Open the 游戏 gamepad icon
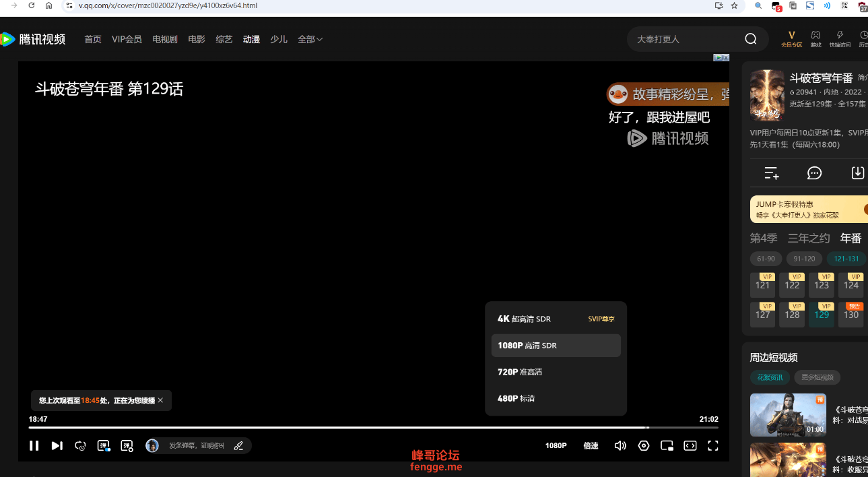Viewport: 868px width, 477px height. pos(815,38)
